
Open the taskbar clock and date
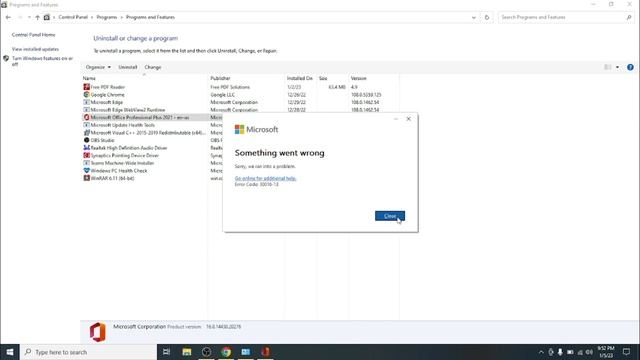click(x=606, y=352)
